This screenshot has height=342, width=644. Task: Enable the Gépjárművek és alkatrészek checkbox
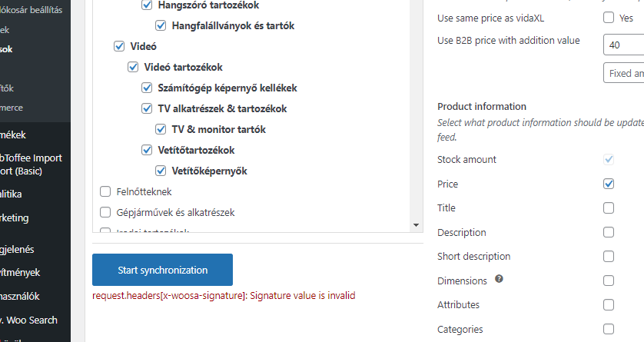click(x=105, y=212)
